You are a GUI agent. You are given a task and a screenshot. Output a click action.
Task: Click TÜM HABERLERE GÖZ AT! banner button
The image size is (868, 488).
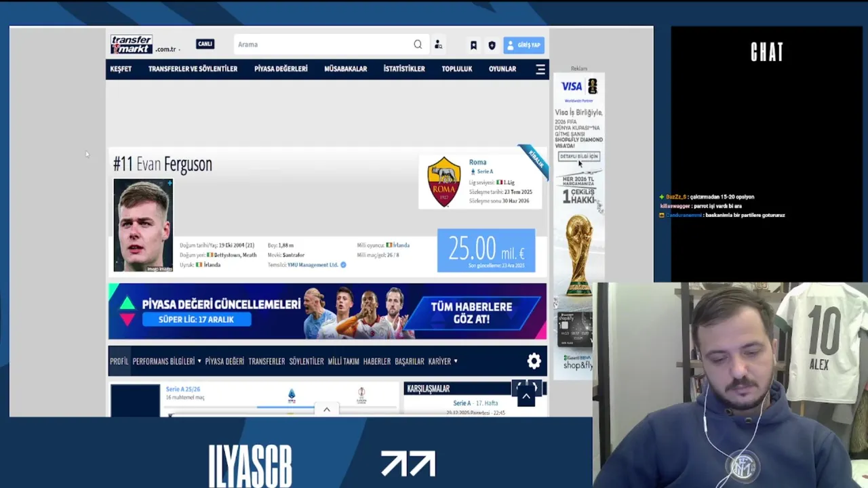click(471, 312)
